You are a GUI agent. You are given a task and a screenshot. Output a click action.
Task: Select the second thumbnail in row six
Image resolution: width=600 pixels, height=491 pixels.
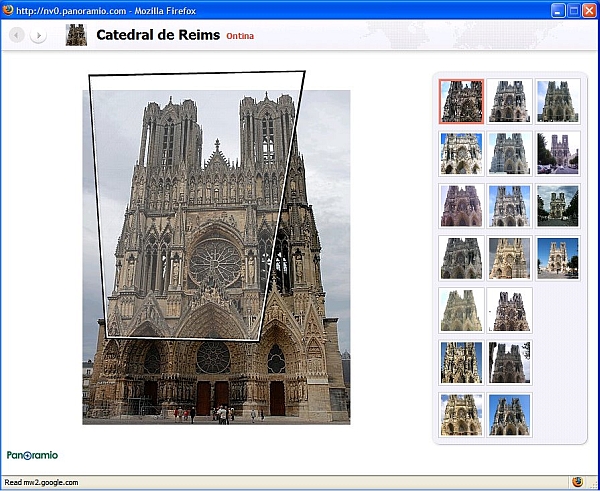pyautogui.click(x=509, y=363)
